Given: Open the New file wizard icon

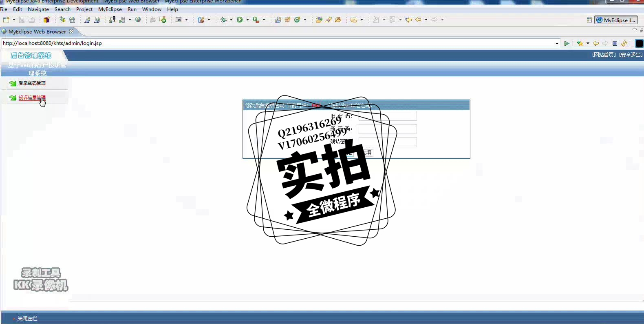Looking at the screenshot, I should click(x=6, y=20).
